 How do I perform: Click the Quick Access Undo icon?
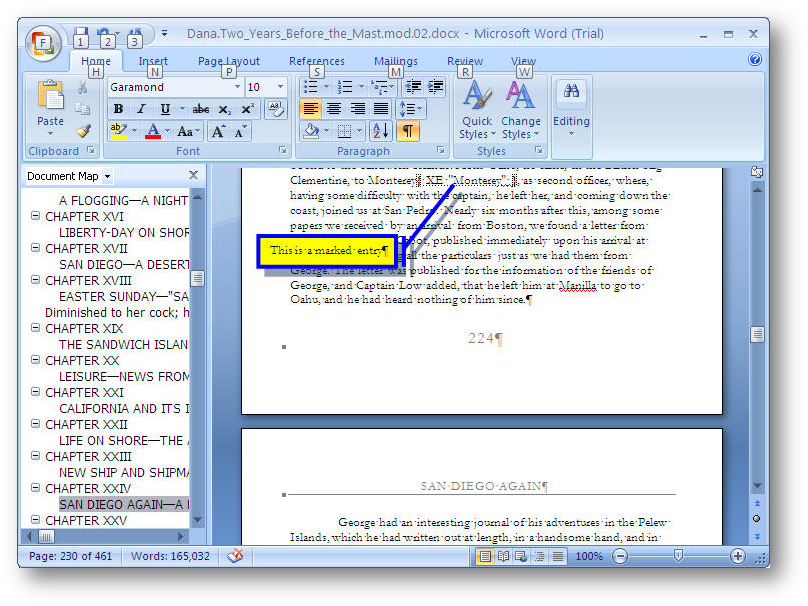[104, 34]
